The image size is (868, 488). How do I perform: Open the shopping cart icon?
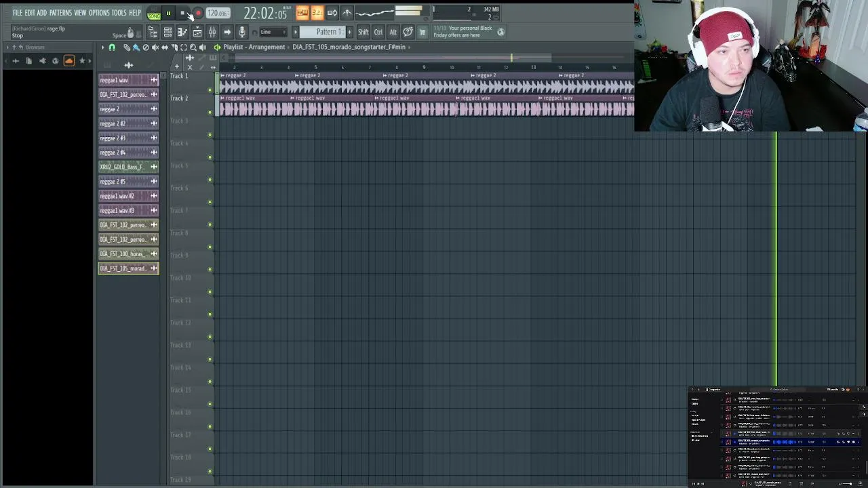pyautogui.click(x=422, y=32)
